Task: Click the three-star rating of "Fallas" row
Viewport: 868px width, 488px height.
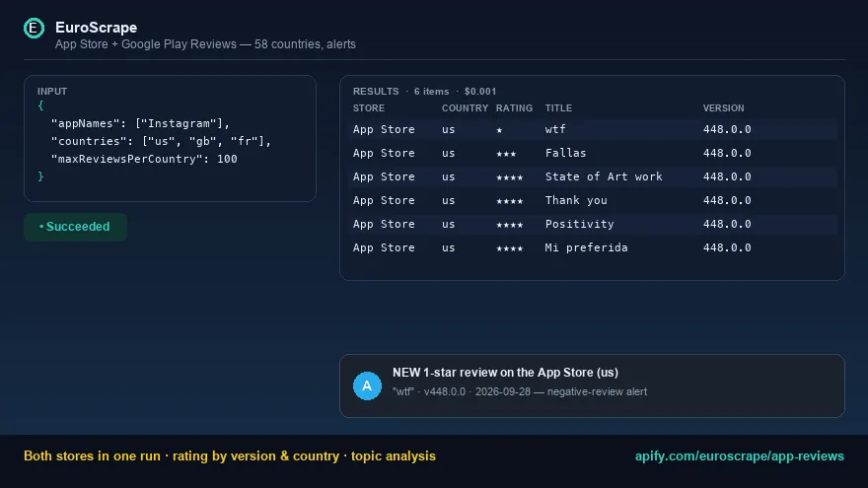Action: point(506,153)
